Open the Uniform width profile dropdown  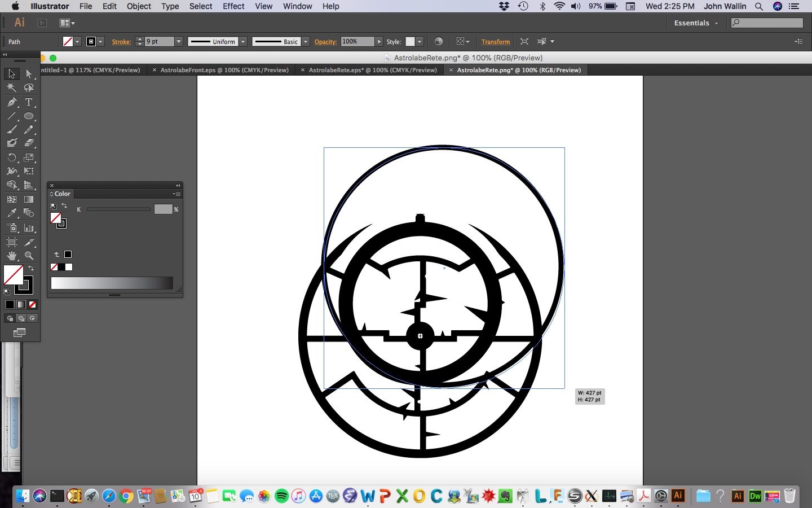[x=243, y=42]
